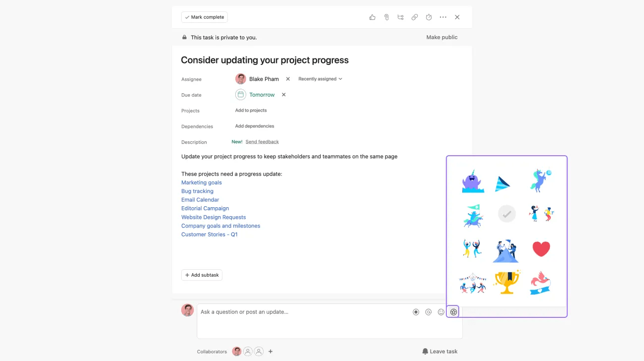Open the Recently assigned dropdown
The height and width of the screenshot is (361, 644).
click(320, 78)
